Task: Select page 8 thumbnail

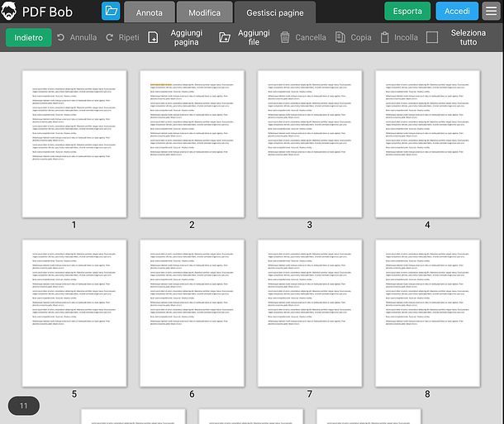Action: click(x=427, y=313)
